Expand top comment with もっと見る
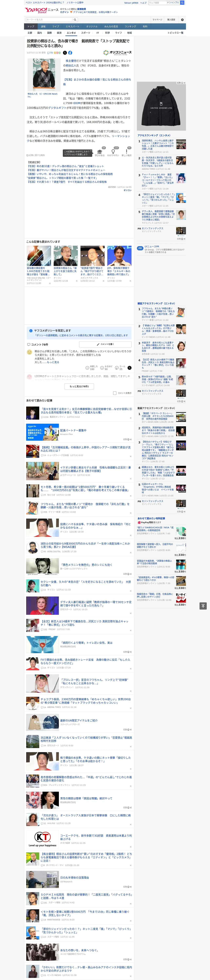The height and width of the screenshot is (980, 210). point(53,362)
